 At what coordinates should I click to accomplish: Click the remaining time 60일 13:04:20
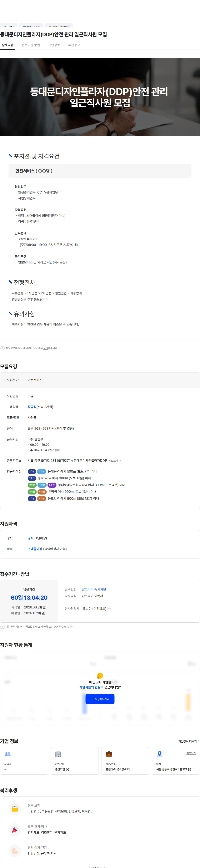tap(29, 598)
